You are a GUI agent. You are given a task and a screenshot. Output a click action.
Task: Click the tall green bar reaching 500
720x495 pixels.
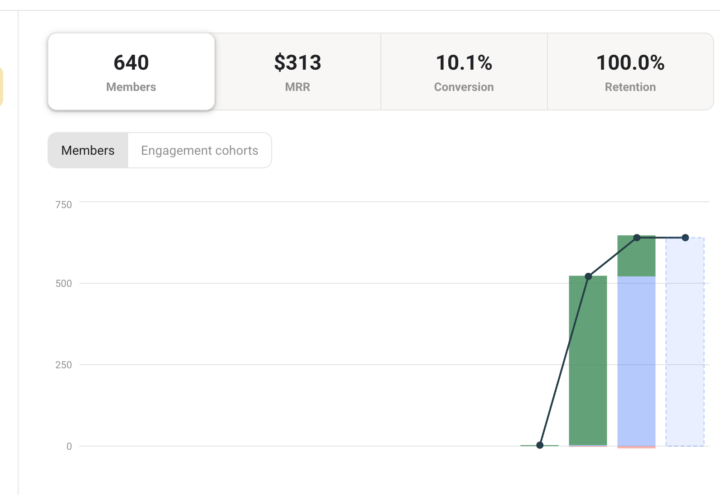(588, 360)
